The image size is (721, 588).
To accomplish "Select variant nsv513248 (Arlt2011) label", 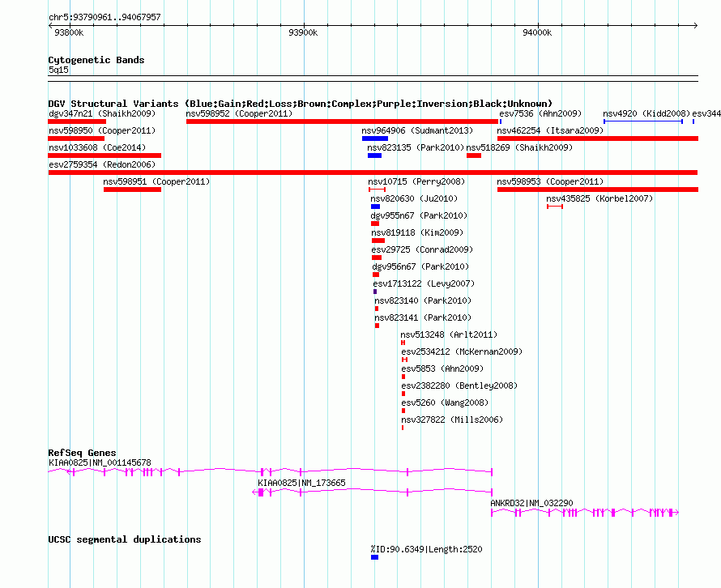I will click(449, 334).
